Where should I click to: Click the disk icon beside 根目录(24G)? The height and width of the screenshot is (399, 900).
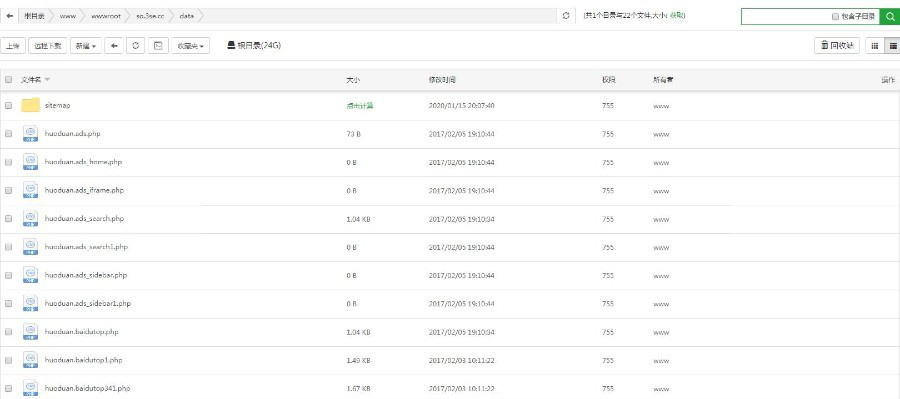click(231, 45)
